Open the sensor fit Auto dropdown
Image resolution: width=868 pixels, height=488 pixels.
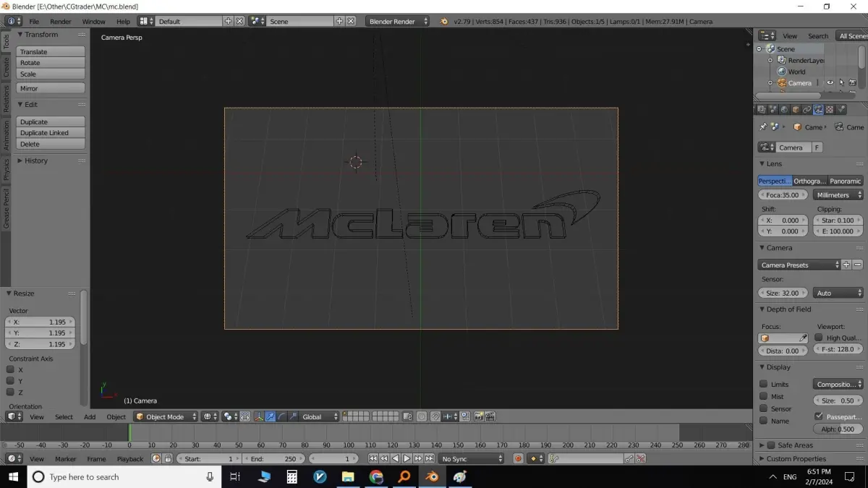[838, 293]
